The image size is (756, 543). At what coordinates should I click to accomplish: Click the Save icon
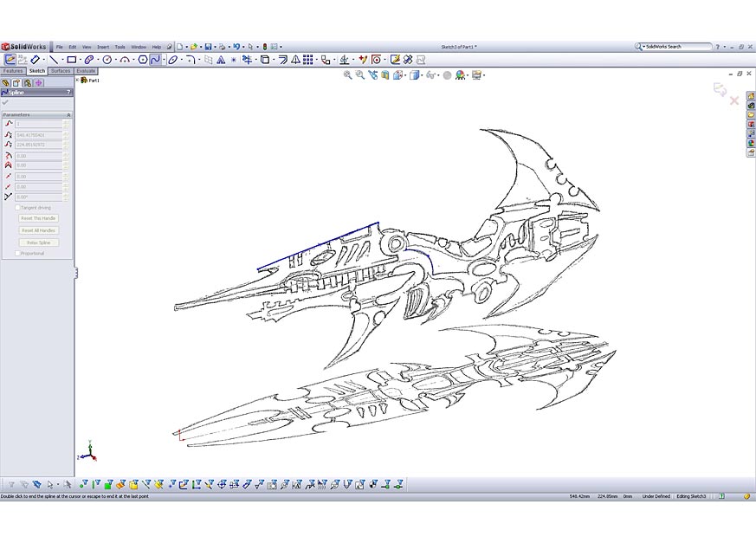coord(209,47)
